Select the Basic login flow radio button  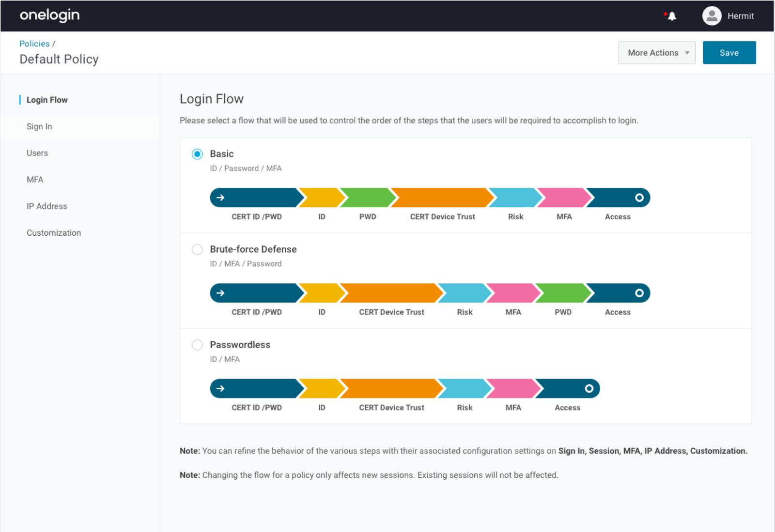pyautogui.click(x=197, y=154)
